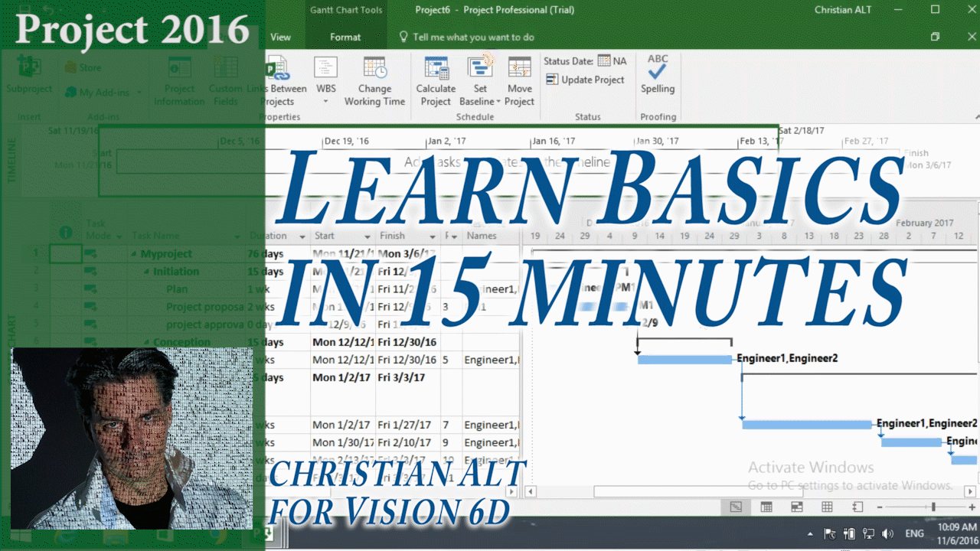The width and height of the screenshot is (980, 551).
Task: Open the Action Center flag in tray
Action: coord(829,533)
